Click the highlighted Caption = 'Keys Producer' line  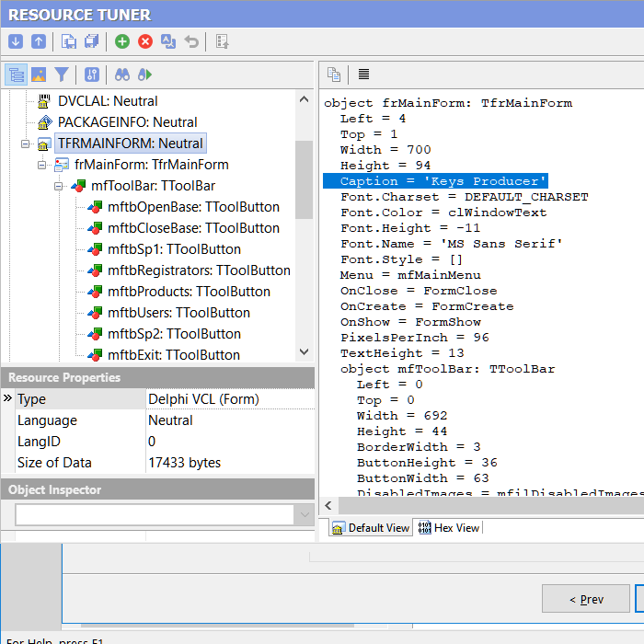coord(435,181)
